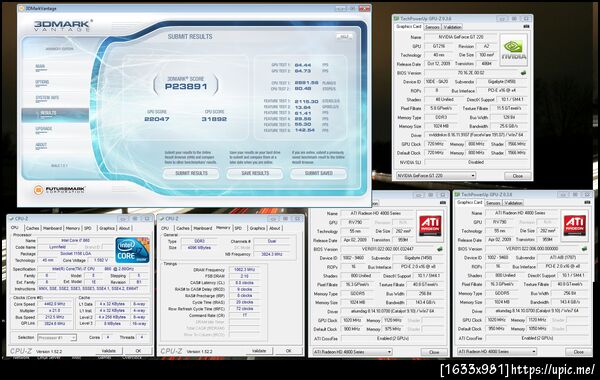Click the ATI CrossFire Enabled field in ATI AIB window
The image size is (600, 380).
pos(537,338)
